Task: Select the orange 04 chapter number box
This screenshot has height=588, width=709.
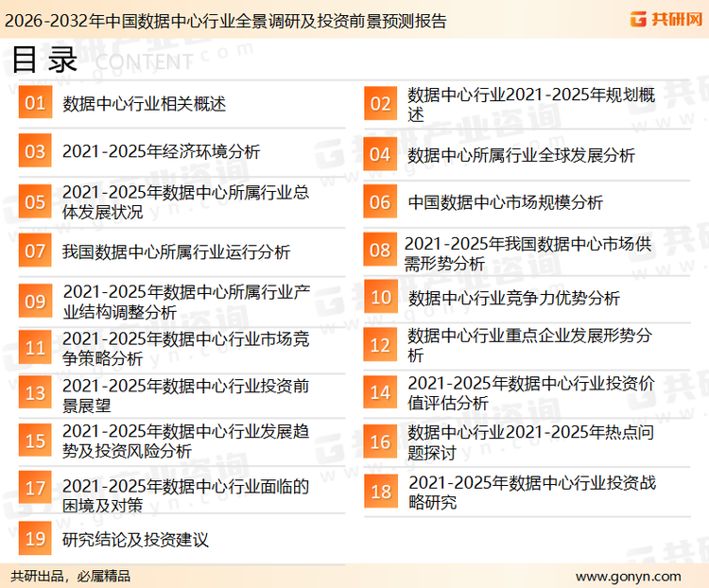Action: [x=380, y=154]
